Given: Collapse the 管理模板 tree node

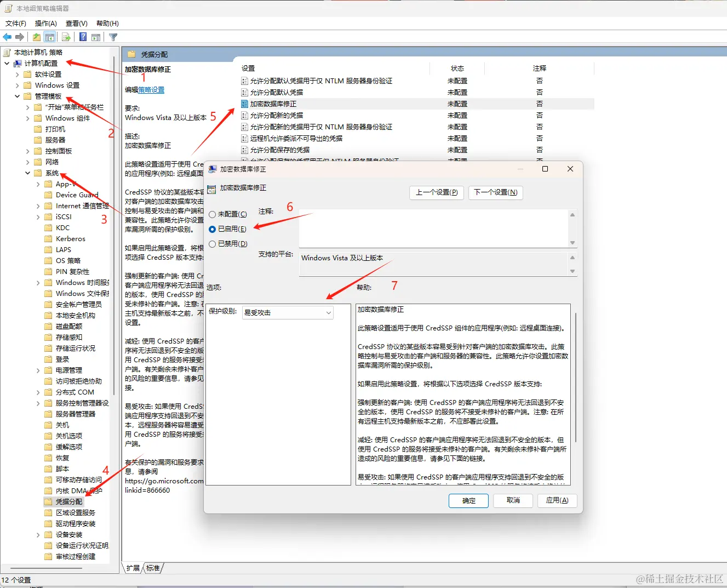Looking at the screenshot, I should pos(17,96).
